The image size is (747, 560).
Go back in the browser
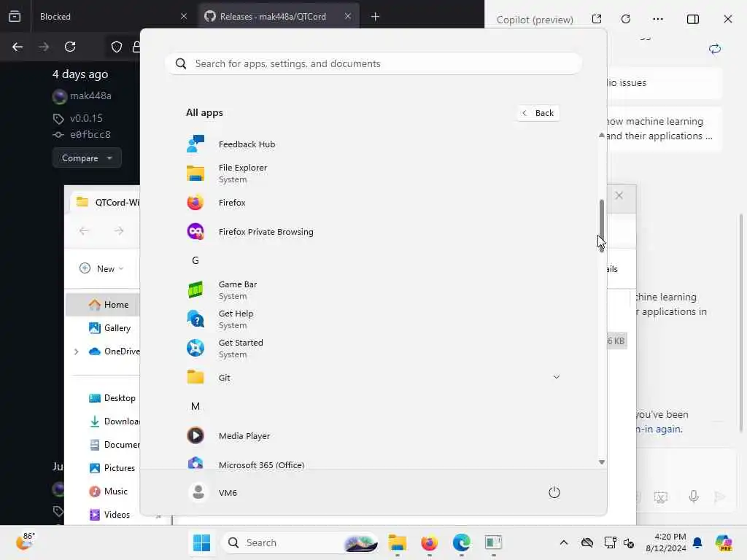[18, 47]
